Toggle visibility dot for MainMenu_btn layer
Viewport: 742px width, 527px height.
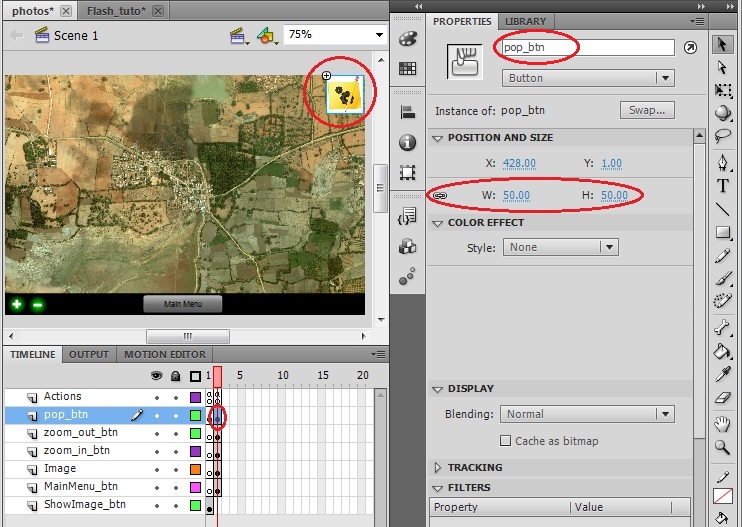point(157,488)
